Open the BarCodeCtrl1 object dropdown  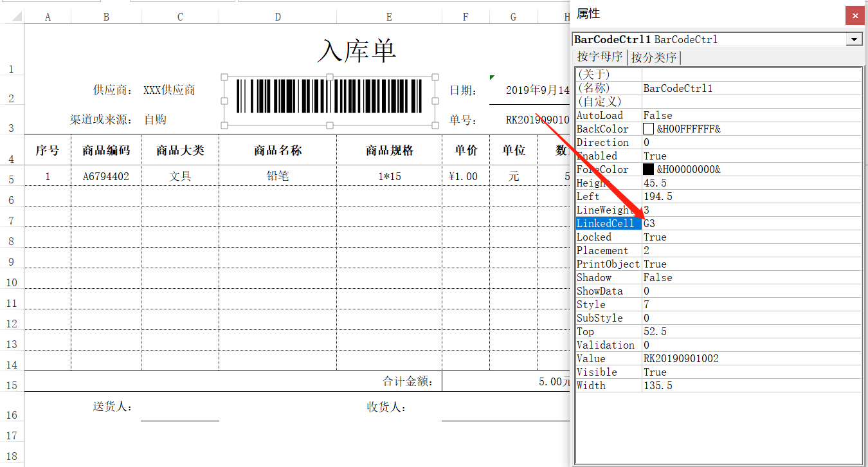pos(854,39)
